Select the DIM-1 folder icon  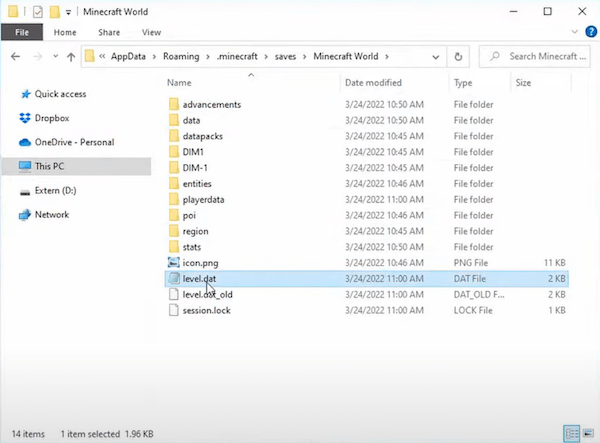pos(174,168)
